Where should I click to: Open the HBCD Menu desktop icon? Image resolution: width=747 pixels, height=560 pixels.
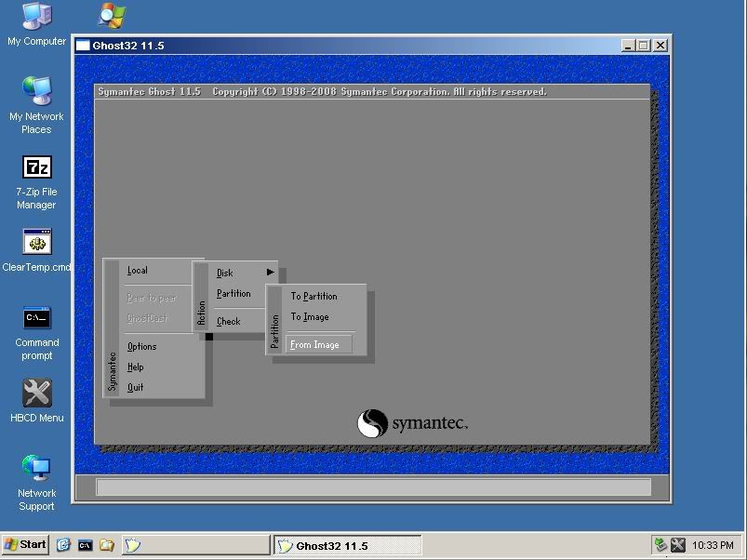(x=36, y=401)
